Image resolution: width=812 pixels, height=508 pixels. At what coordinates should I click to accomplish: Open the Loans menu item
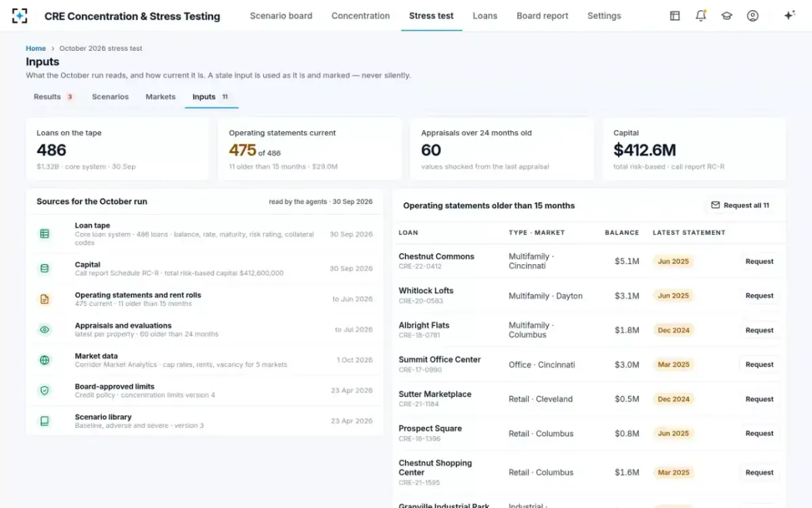point(485,16)
